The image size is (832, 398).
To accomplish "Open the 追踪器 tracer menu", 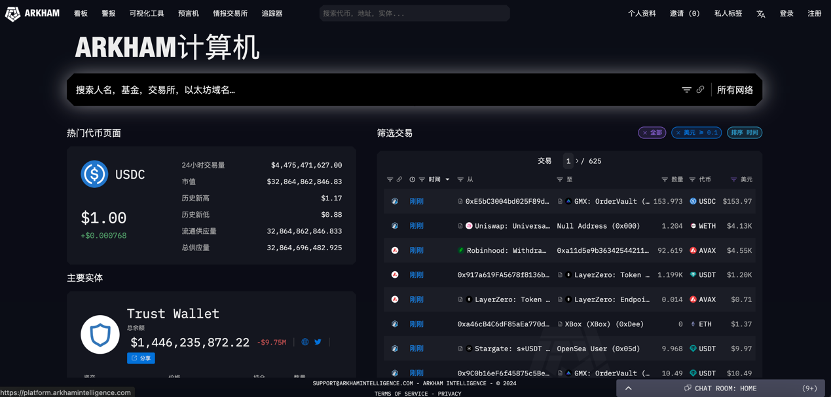I will pos(272,13).
